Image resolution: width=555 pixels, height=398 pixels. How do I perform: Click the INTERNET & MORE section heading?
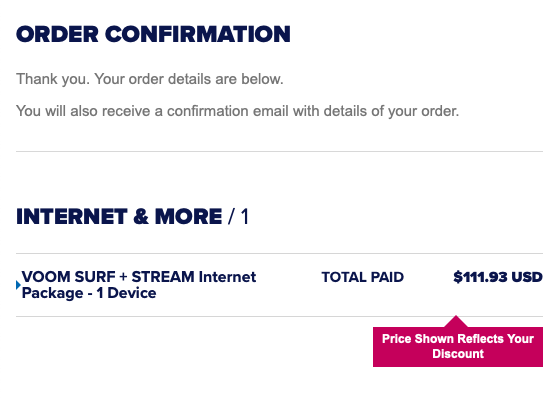(x=119, y=216)
